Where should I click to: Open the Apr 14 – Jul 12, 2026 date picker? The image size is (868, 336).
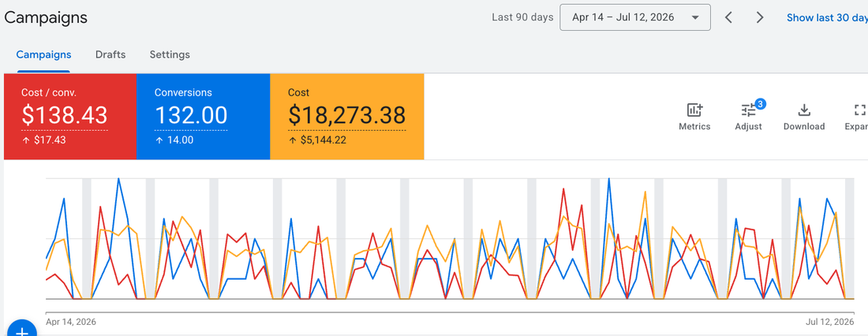pos(635,17)
